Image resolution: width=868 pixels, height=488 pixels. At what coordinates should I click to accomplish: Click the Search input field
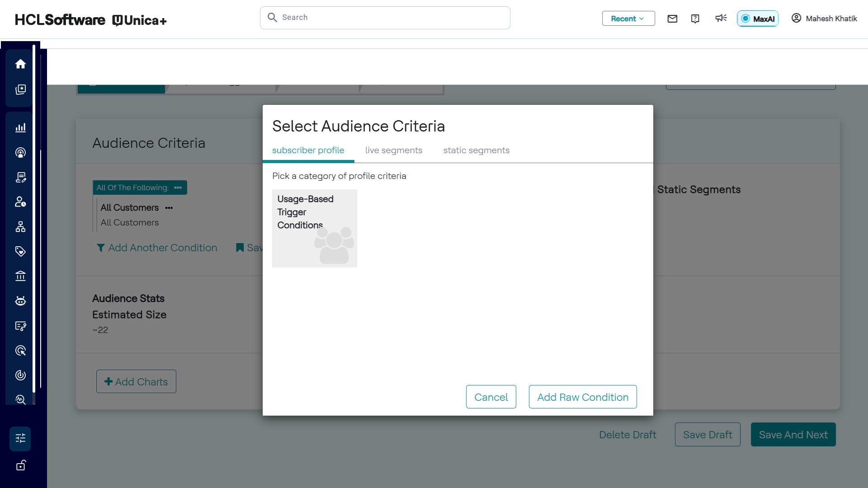click(x=385, y=18)
